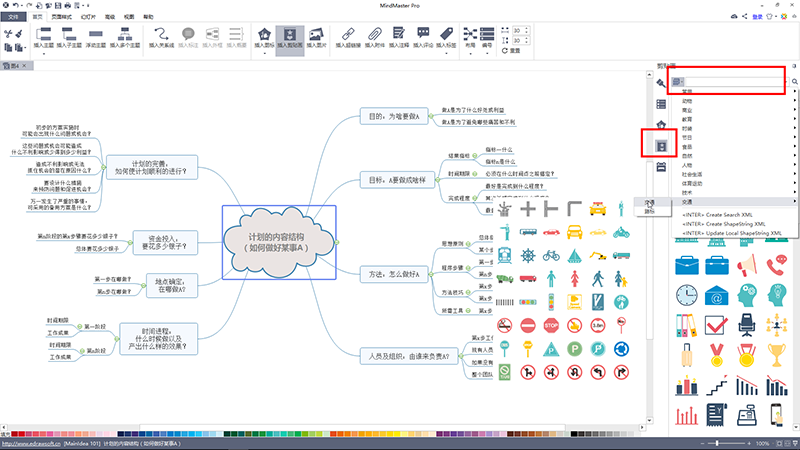The image size is (800, 450).
Task: Open the format brush side panel icon
Action: (x=661, y=83)
